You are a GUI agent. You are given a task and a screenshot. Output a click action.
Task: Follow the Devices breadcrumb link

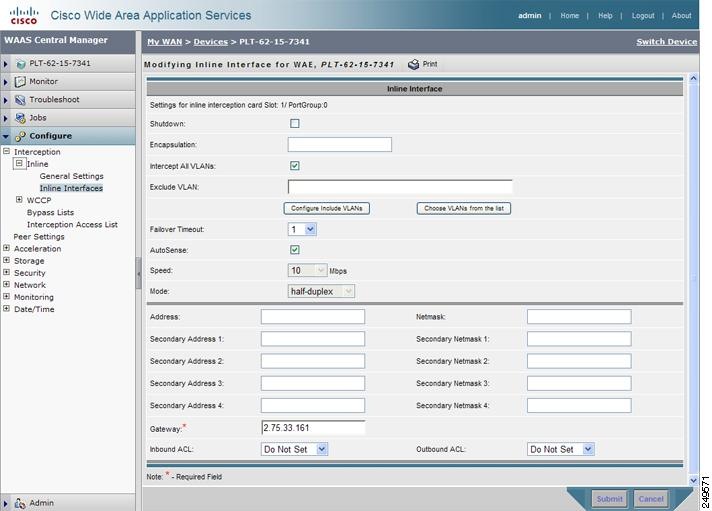point(211,42)
